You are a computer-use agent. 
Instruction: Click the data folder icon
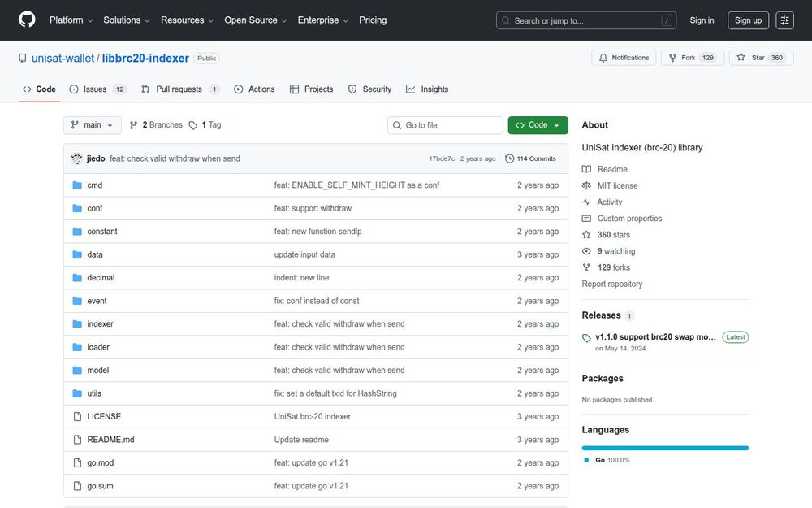[77, 254]
